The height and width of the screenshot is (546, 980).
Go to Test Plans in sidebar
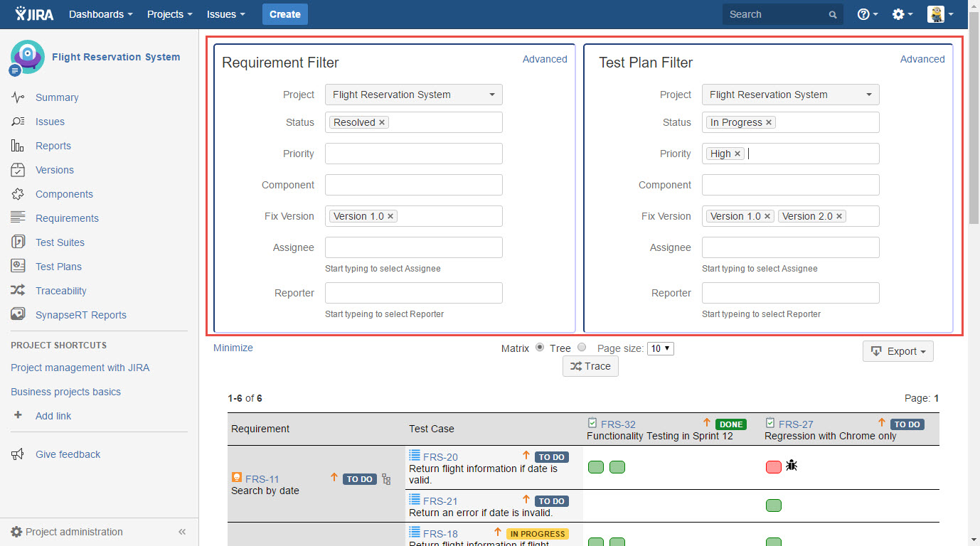pyautogui.click(x=59, y=267)
